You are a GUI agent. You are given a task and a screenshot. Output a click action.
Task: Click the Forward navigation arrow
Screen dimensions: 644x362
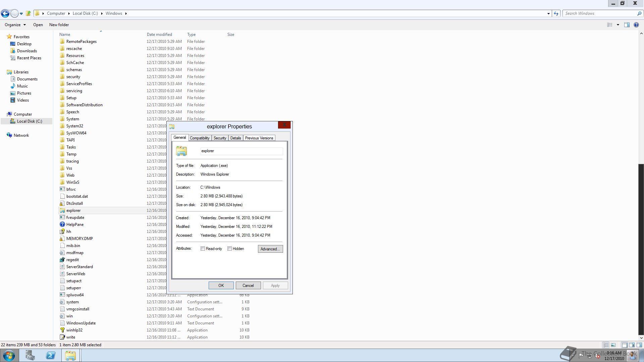click(14, 13)
